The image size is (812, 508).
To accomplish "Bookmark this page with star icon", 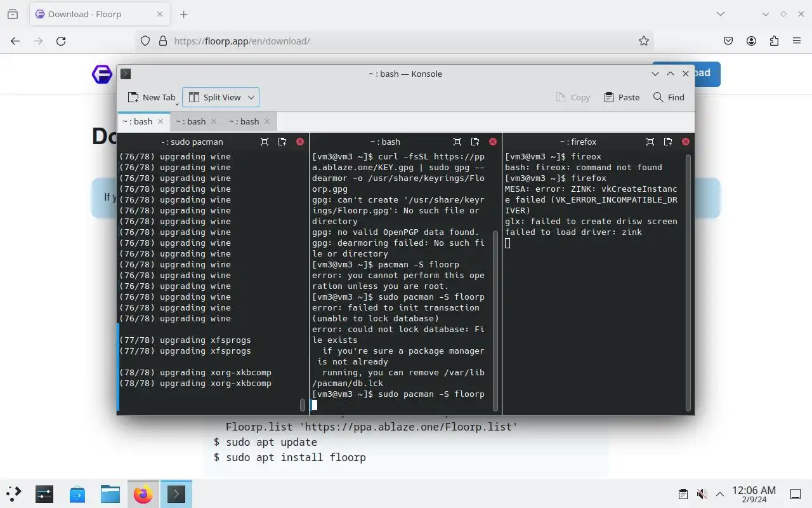I will point(644,41).
